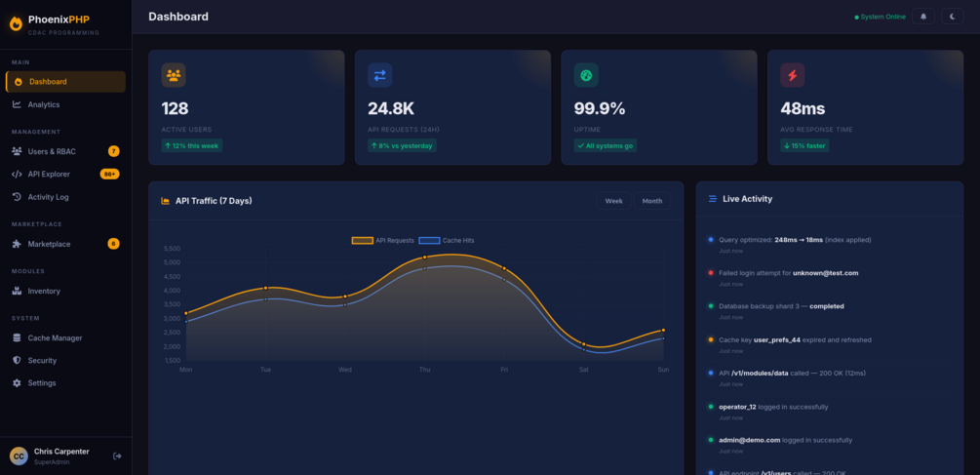Viewport: 980px width, 475px height.
Task: Click the Live Activity list icon
Action: click(713, 199)
